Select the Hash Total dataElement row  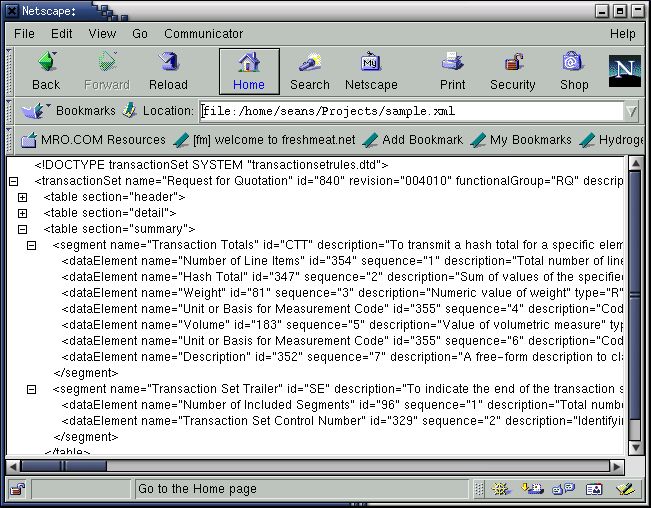[342, 277]
